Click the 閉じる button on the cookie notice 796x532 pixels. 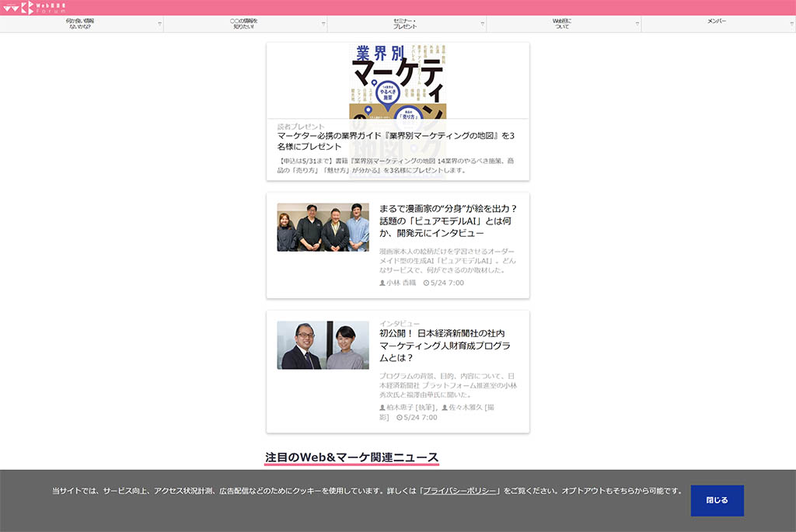click(717, 500)
